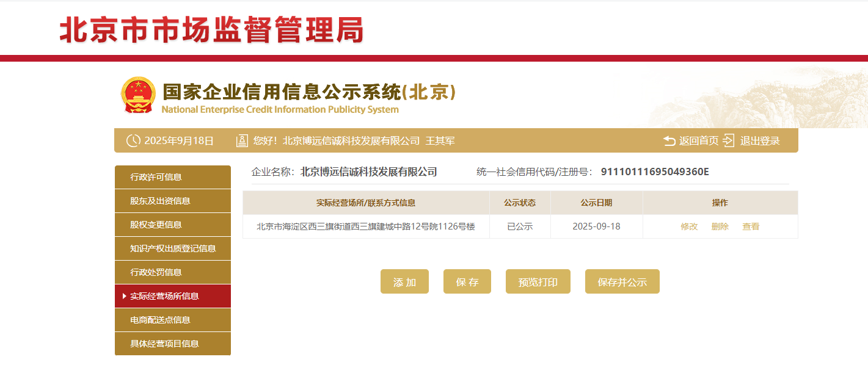Screen dimensions: 868x387
Task: Click the national emblem logo icon
Action: pyautogui.click(x=138, y=95)
